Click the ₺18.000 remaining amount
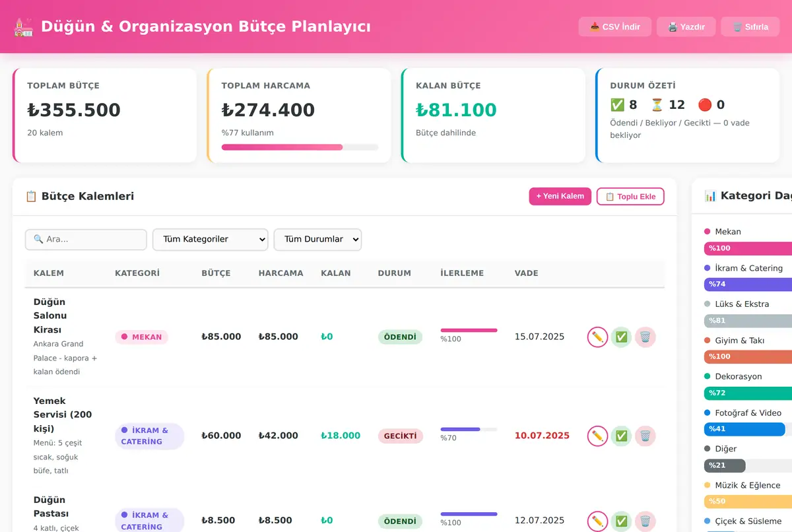792x532 pixels. tap(341, 436)
